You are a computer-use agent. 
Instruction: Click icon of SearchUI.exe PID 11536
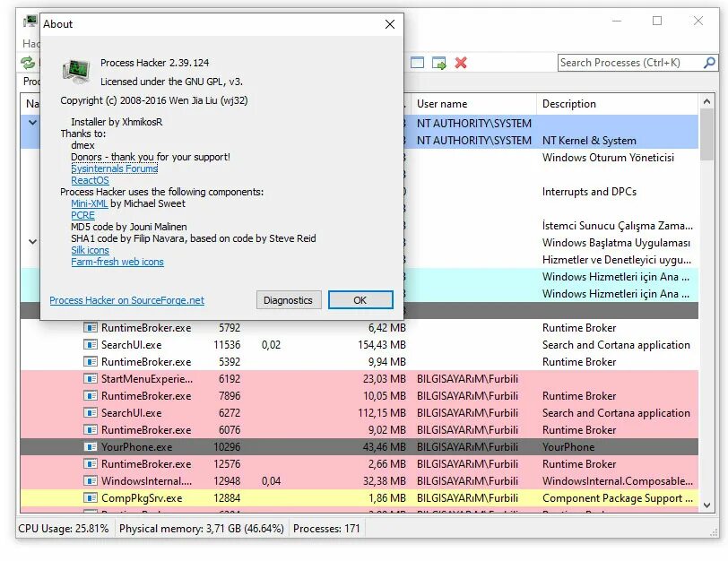tap(91, 345)
